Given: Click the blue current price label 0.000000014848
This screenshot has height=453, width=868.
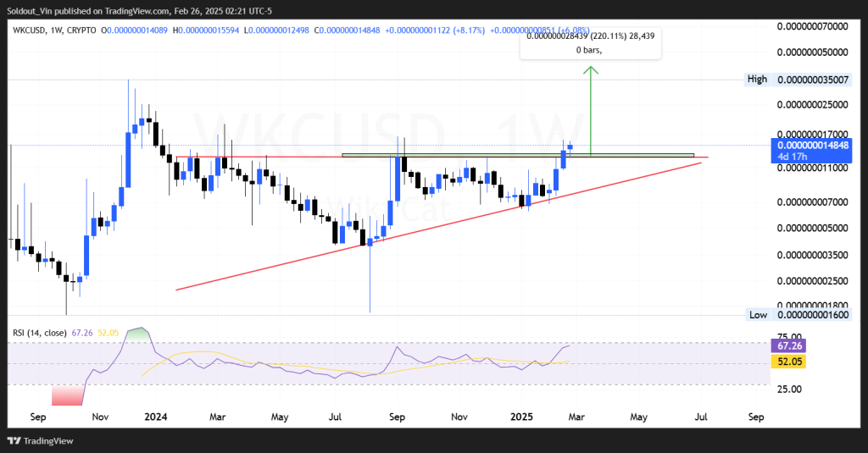Looking at the screenshot, I should coord(812,145).
